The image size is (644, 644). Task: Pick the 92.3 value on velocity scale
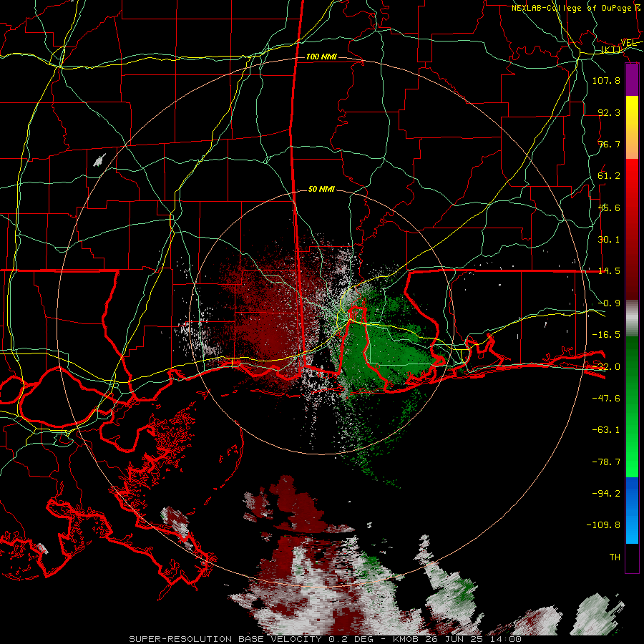coord(609,112)
